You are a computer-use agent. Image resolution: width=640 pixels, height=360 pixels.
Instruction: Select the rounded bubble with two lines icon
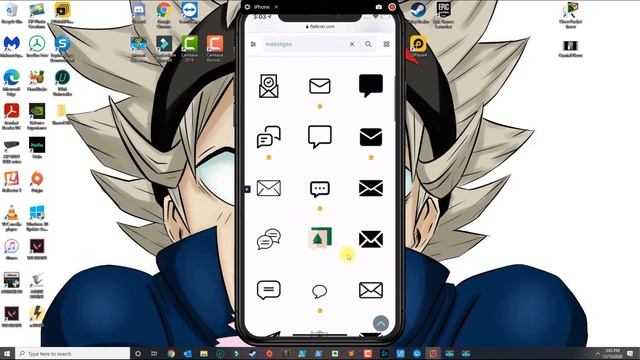point(269,290)
